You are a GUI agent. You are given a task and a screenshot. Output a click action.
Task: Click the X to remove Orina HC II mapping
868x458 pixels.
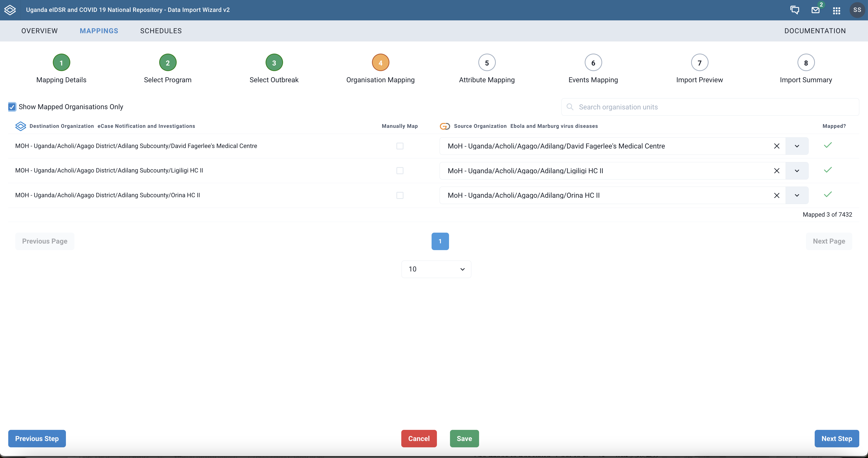(777, 195)
